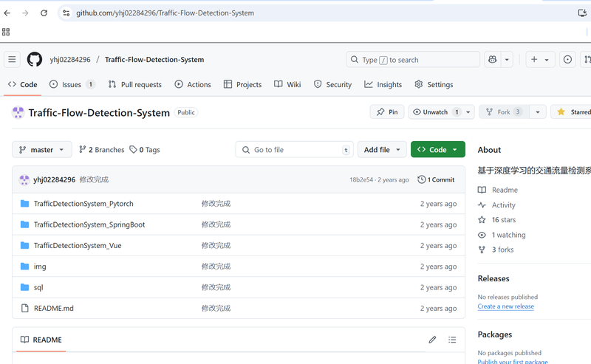The width and height of the screenshot is (591, 364).
Task: Open the issues inbox circle icon in header
Action: pos(567,60)
